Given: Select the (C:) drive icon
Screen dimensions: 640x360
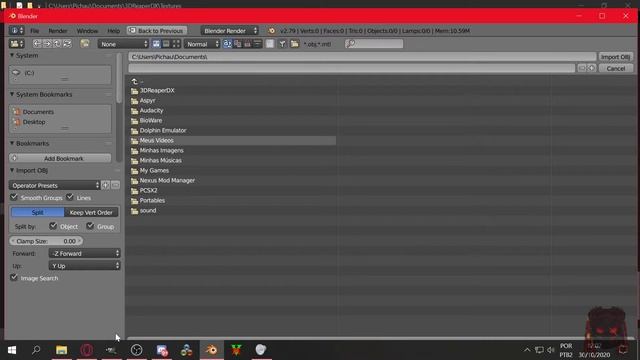Looking at the screenshot, I should click(16, 73).
